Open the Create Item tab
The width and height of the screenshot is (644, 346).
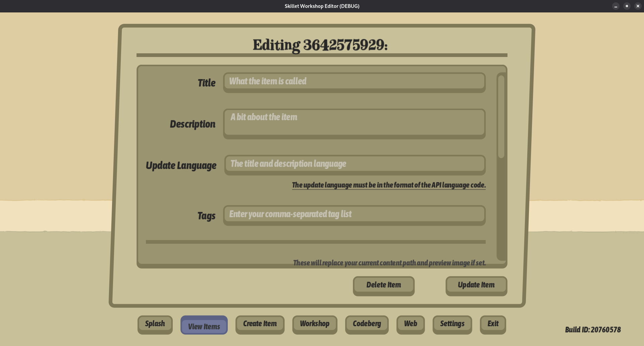click(x=260, y=324)
